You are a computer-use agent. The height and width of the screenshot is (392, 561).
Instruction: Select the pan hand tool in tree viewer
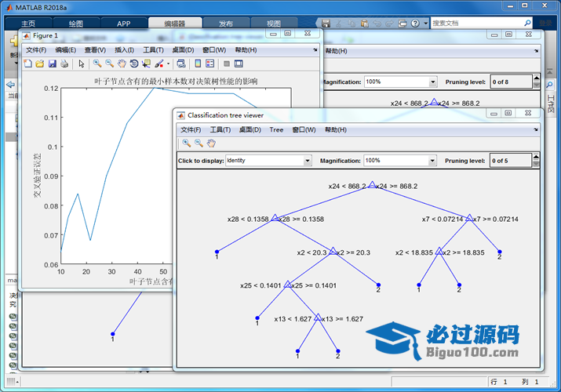click(211, 143)
